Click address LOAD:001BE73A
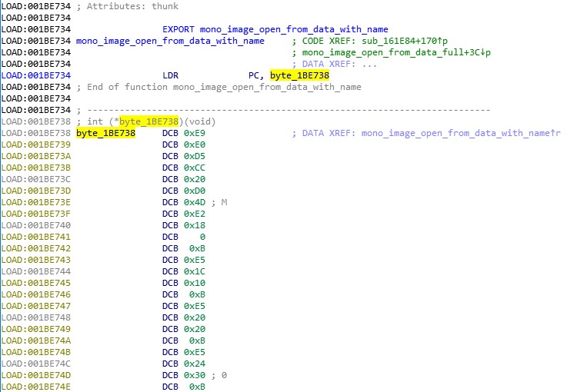The width and height of the screenshot is (587, 392). pyautogui.click(x=36, y=156)
